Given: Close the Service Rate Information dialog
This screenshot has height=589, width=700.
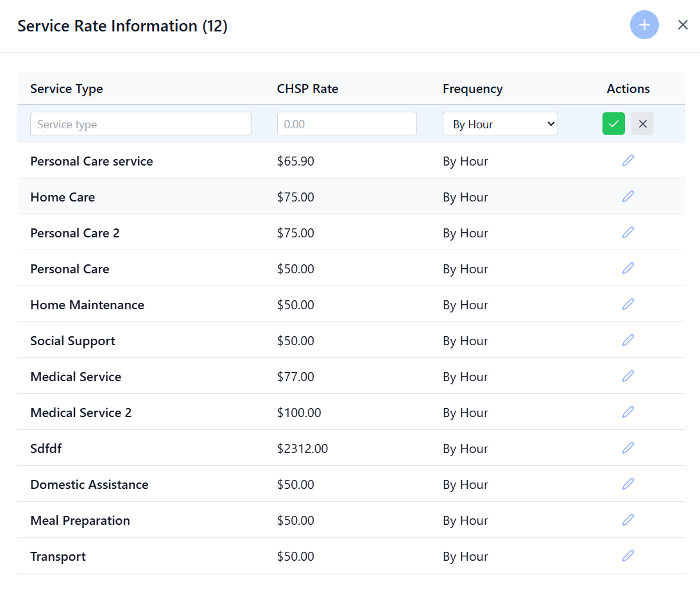Looking at the screenshot, I should pos(683,25).
